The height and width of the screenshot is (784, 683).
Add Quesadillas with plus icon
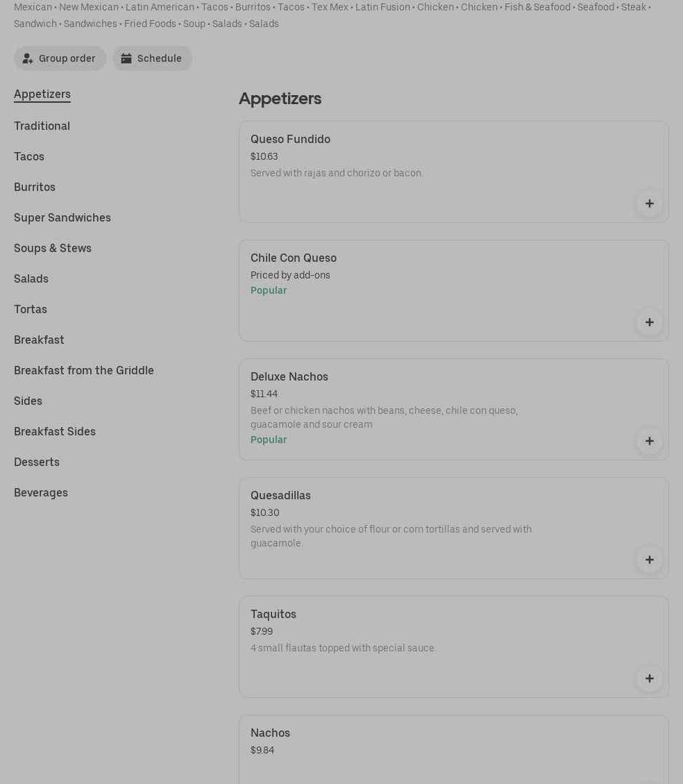point(649,560)
